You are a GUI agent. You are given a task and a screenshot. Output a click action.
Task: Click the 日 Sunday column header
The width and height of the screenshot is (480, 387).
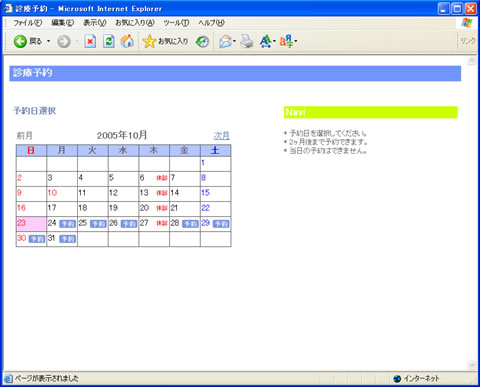click(31, 150)
